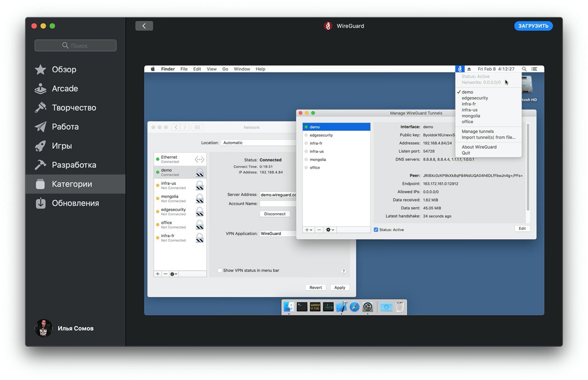Click the blue ЗАГРУЗИТЬ download button
This screenshot has width=588, height=380.
533,26
